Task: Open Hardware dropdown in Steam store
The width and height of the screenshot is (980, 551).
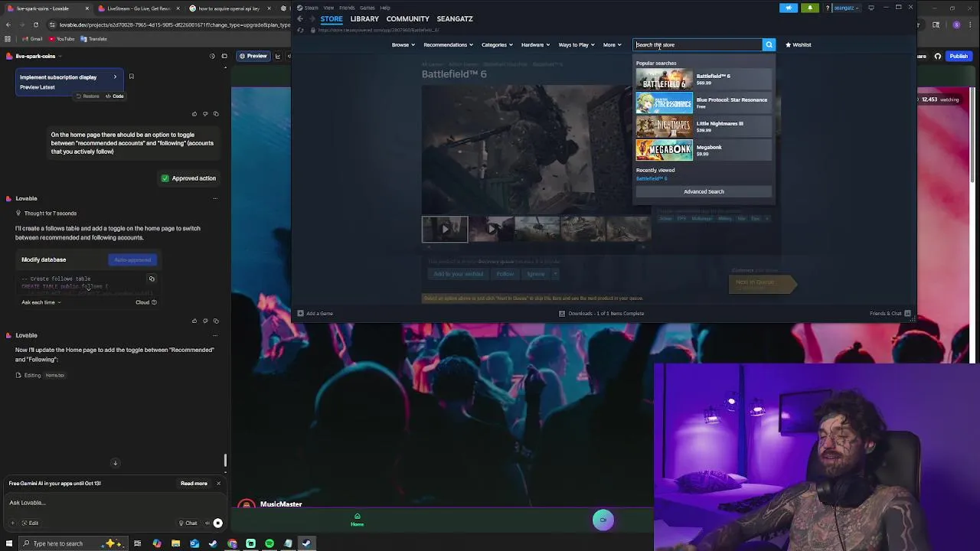Action: 535,44
